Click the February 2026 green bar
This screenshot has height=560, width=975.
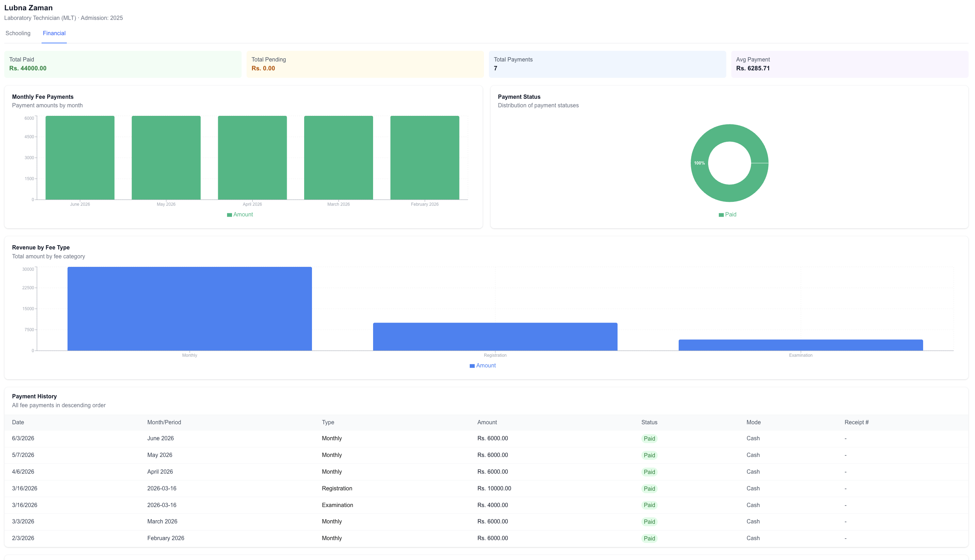point(425,158)
